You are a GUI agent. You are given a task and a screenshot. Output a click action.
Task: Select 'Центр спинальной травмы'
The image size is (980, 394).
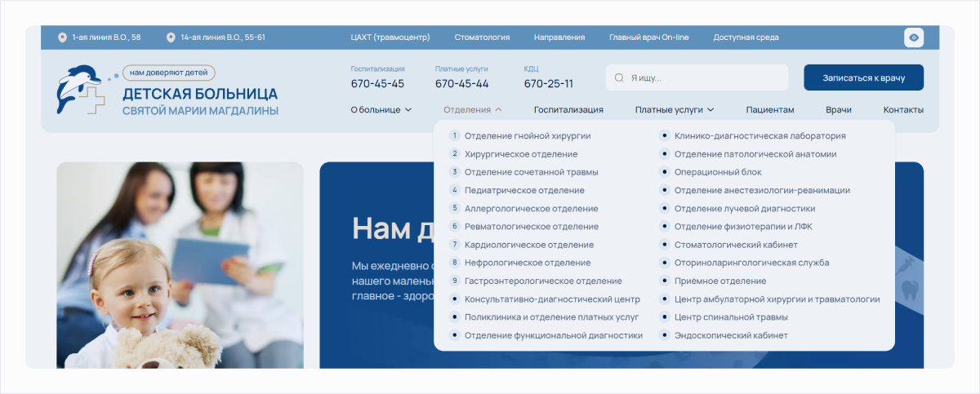tap(731, 317)
